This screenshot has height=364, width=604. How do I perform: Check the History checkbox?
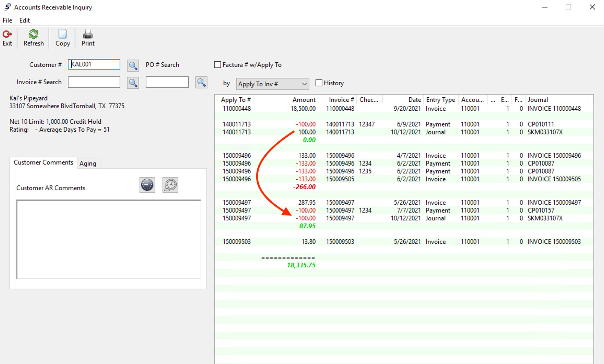point(319,83)
